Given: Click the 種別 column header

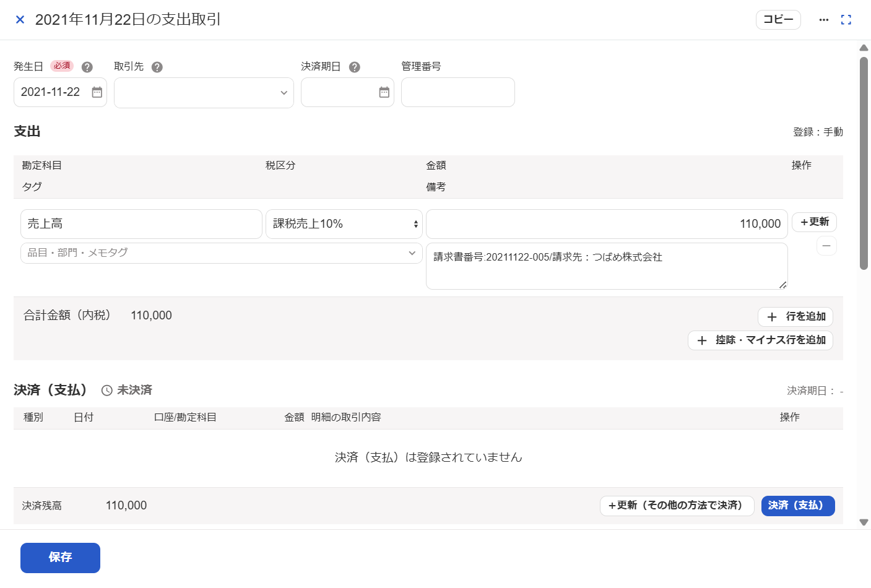Looking at the screenshot, I should pos(33,418).
